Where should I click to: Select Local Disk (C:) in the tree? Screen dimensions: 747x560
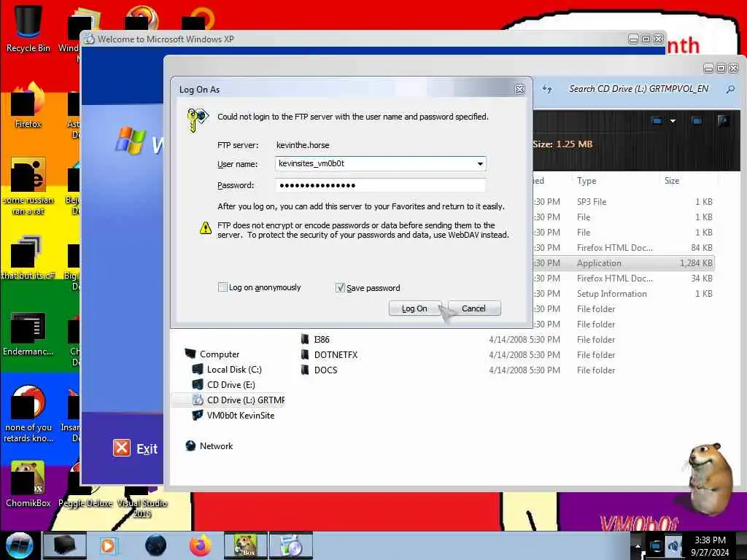tap(234, 370)
